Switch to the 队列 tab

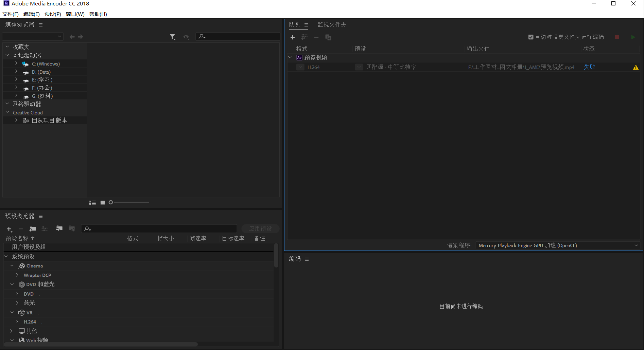click(x=295, y=24)
